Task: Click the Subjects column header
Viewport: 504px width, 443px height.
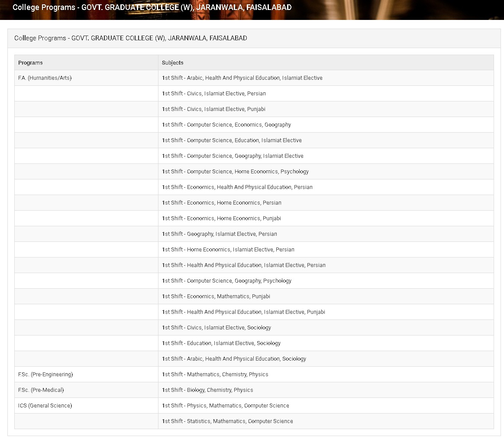Action: 173,63
